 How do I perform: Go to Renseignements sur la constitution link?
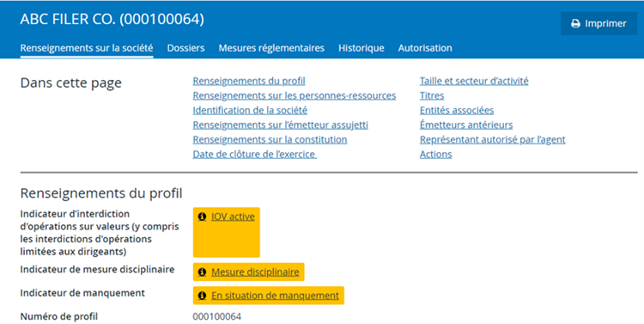coord(270,140)
